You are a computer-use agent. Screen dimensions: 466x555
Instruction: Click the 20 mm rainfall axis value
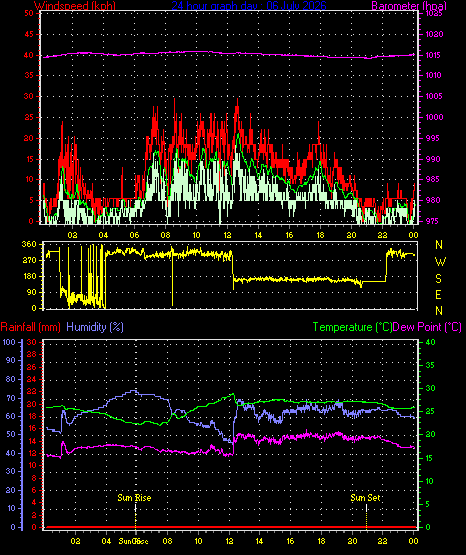(33, 404)
